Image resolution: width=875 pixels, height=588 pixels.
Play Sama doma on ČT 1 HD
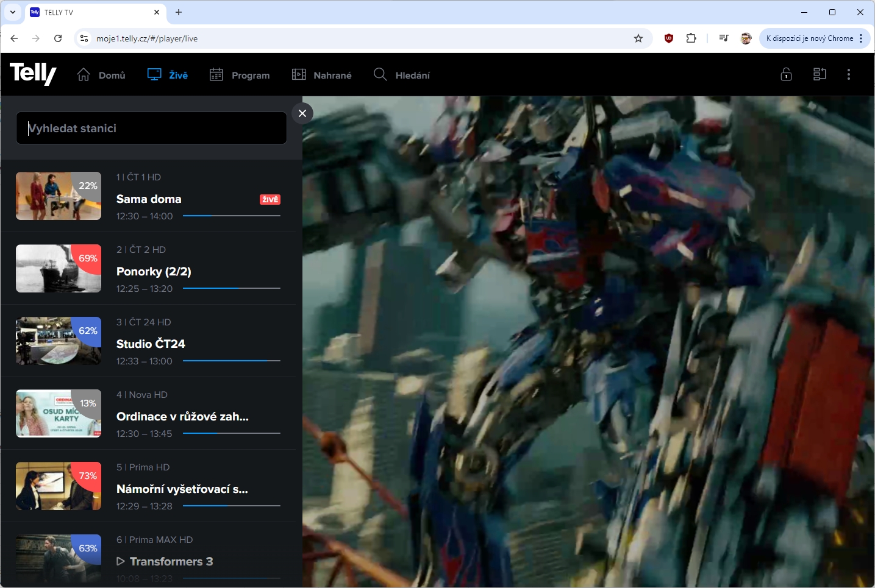pos(149,199)
